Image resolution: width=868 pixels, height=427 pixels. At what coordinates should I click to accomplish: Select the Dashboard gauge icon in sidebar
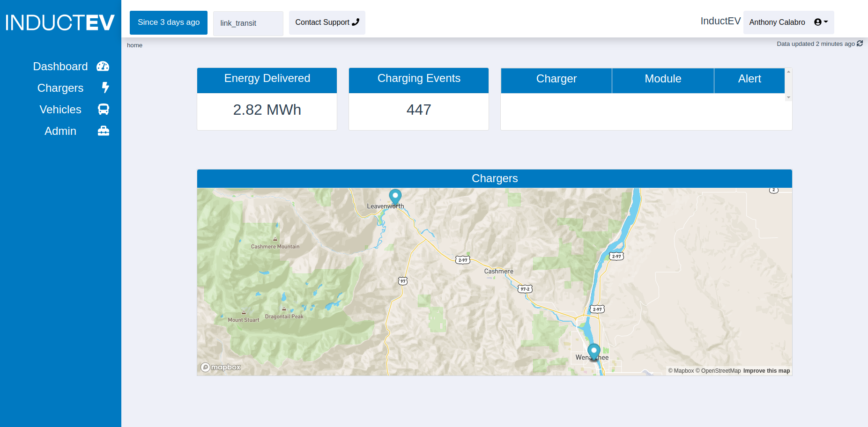[103, 66]
